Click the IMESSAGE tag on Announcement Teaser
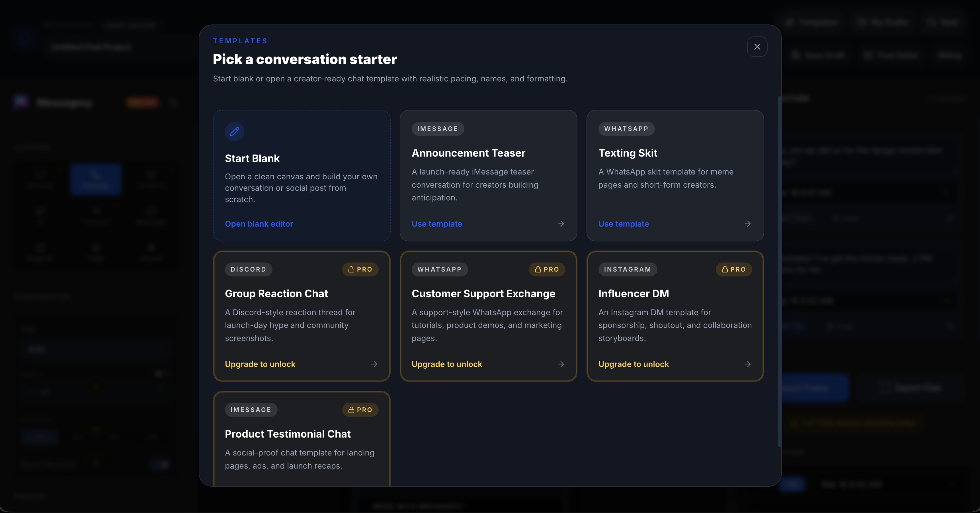980x513 pixels. 438,129
